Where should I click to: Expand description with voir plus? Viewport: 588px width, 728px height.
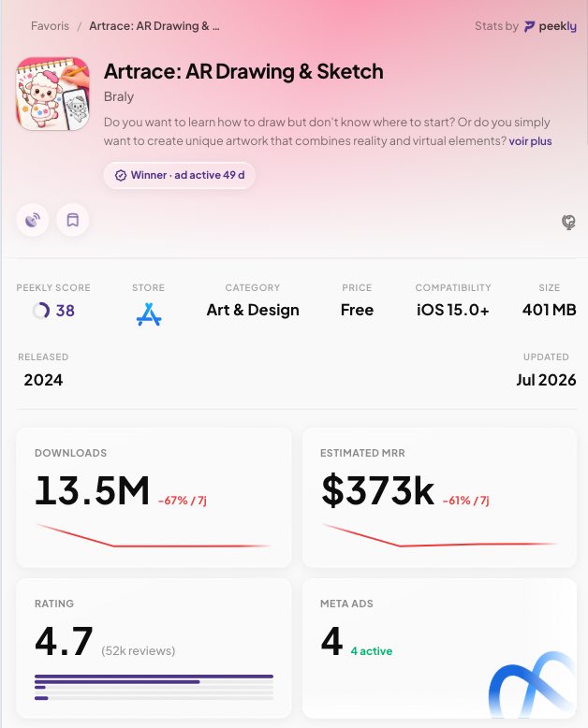(x=530, y=141)
